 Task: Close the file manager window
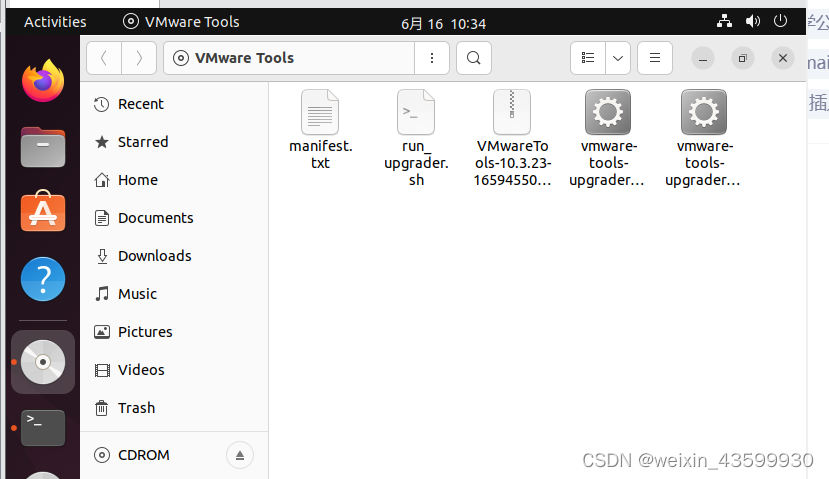pos(783,58)
